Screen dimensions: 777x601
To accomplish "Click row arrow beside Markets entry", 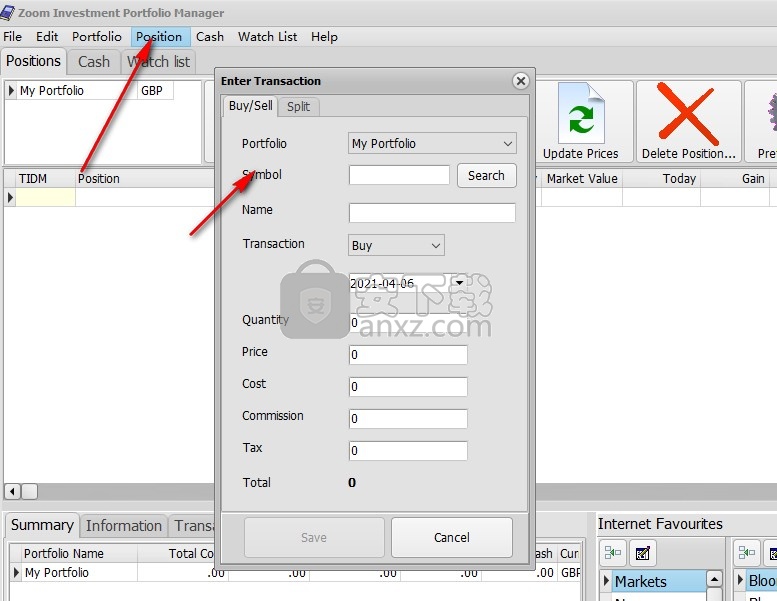I will [x=606, y=581].
